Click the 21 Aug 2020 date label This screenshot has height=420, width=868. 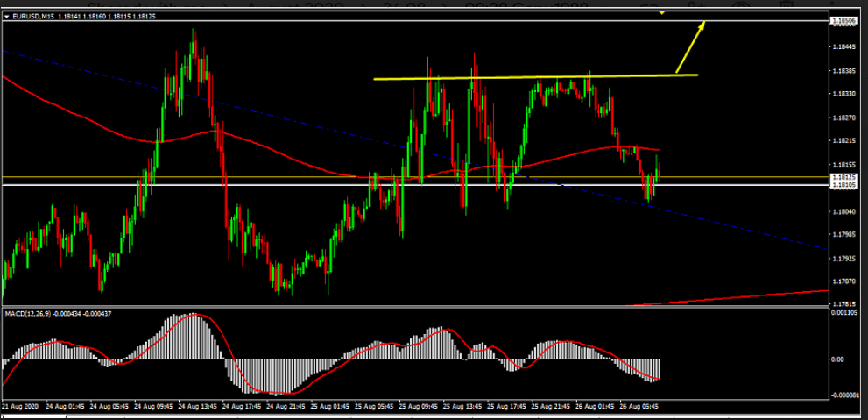coord(21,407)
